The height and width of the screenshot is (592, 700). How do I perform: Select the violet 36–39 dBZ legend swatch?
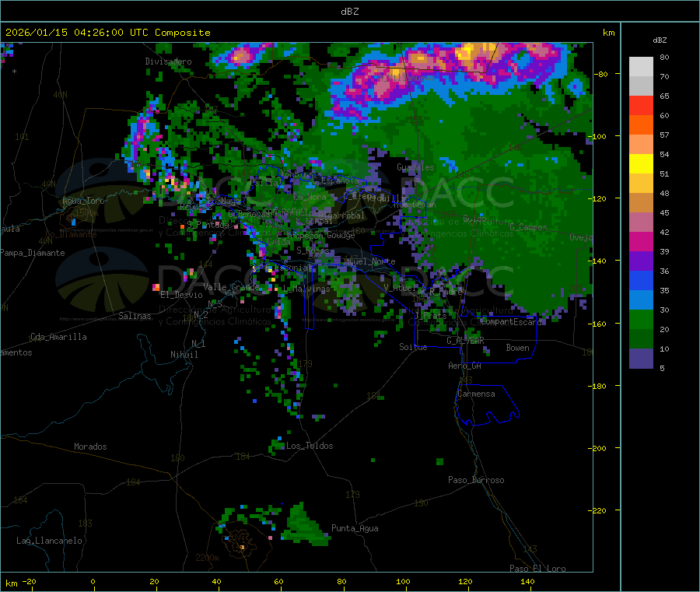click(x=641, y=261)
